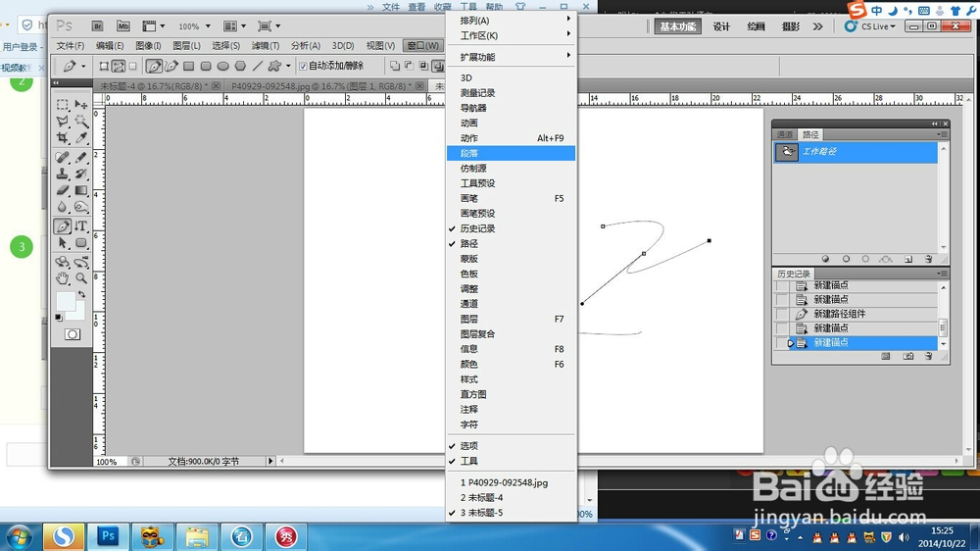Select the Eyedropper tool
This screenshot has height=551, width=980.
point(81,137)
